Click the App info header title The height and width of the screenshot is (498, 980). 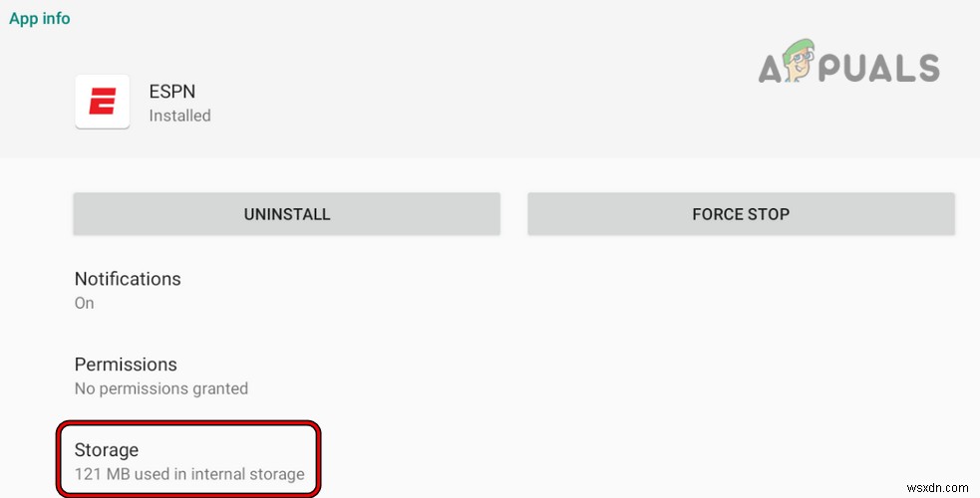tap(40, 18)
